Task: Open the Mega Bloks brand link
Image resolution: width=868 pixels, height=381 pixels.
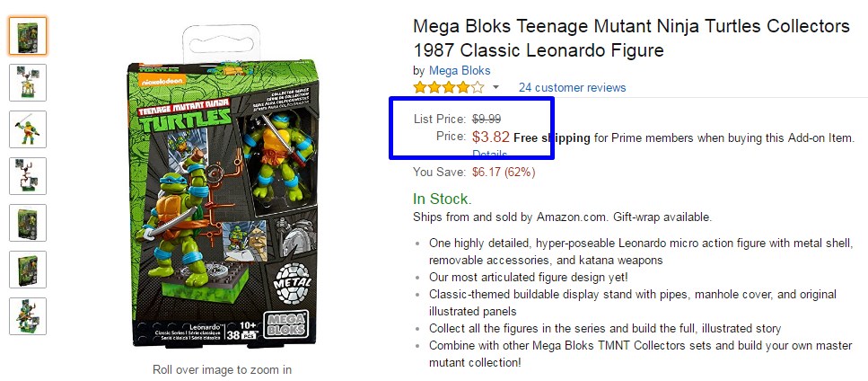Action: pos(460,71)
